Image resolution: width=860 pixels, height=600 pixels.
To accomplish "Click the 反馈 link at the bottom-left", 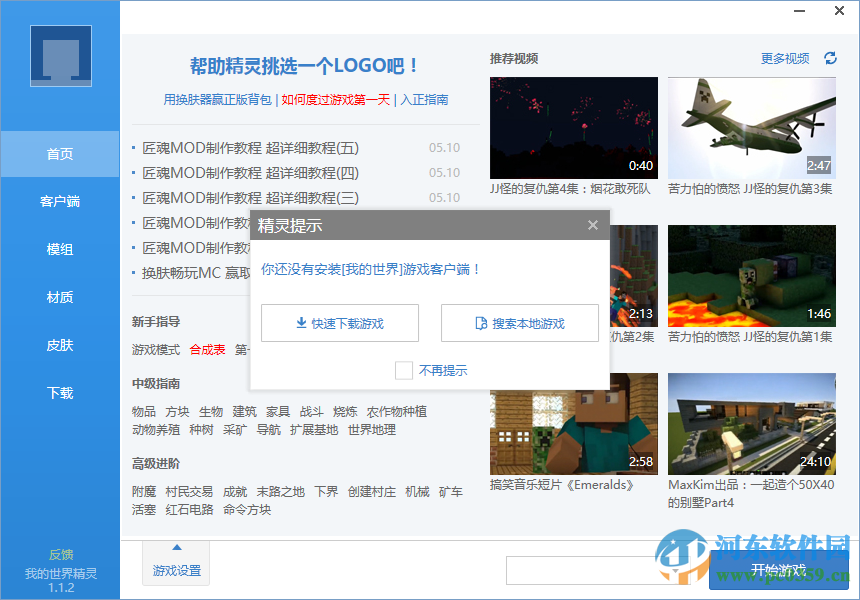I will point(59,554).
